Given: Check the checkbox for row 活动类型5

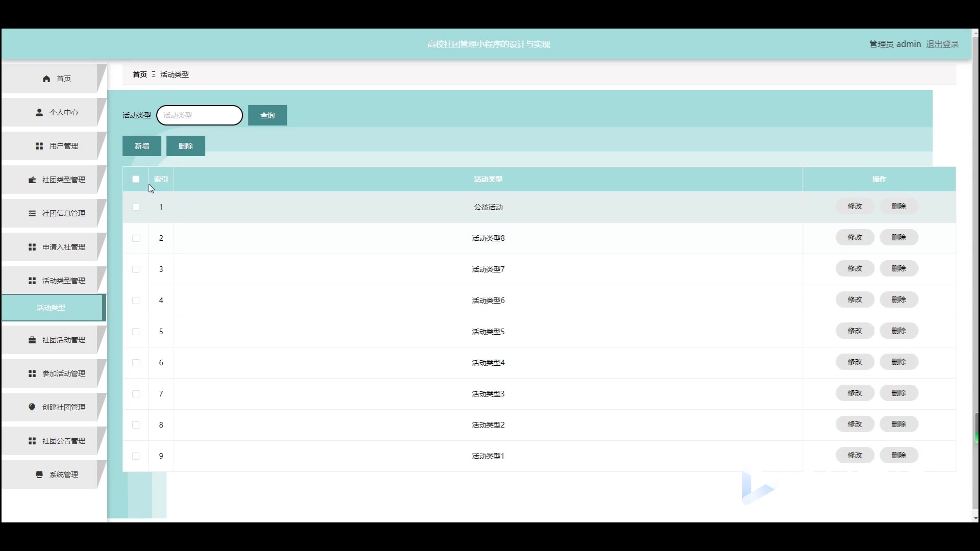Looking at the screenshot, I should tap(136, 332).
